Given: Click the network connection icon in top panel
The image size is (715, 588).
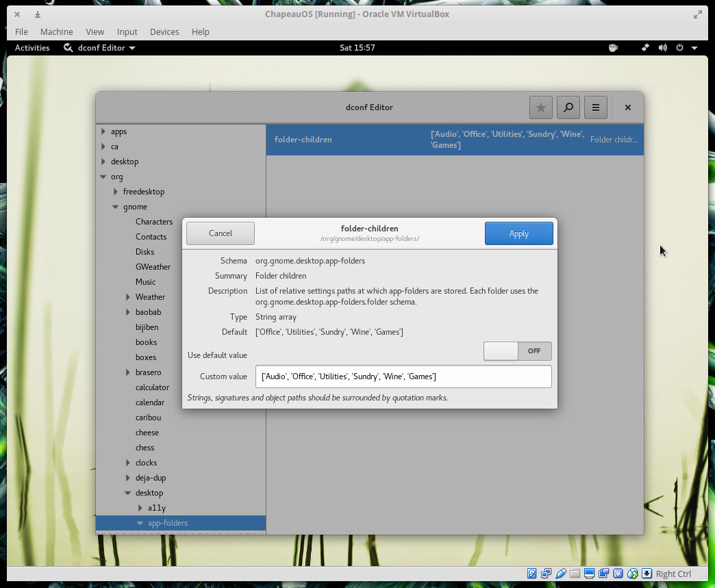Looking at the screenshot, I should click(645, 48).
